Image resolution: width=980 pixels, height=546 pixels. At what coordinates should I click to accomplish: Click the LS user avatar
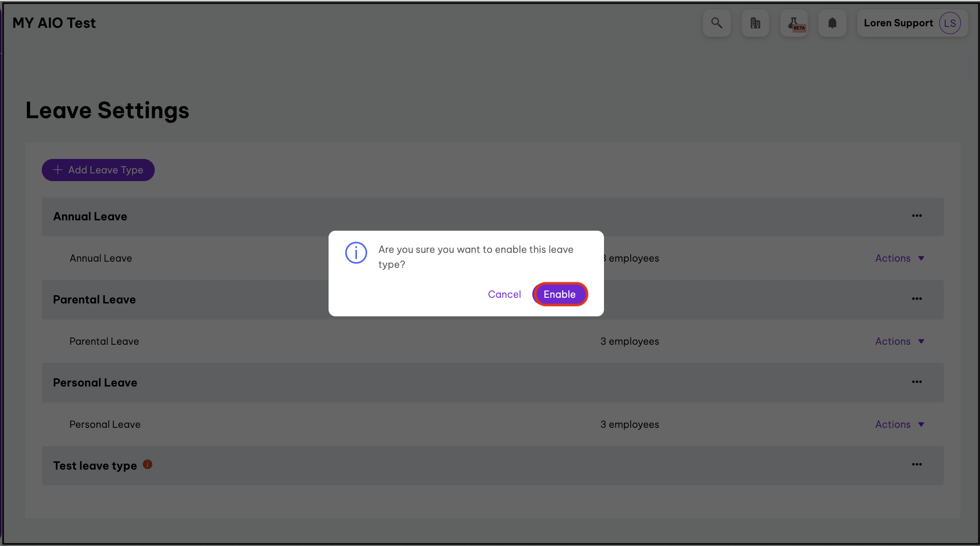[x=950, y=23]
